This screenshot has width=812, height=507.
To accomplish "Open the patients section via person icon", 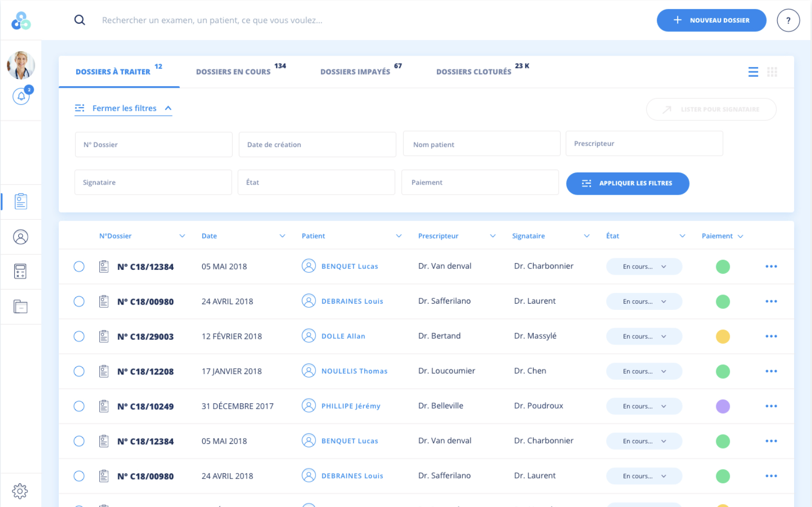I will pyautogui.click(x=20, y=237).
